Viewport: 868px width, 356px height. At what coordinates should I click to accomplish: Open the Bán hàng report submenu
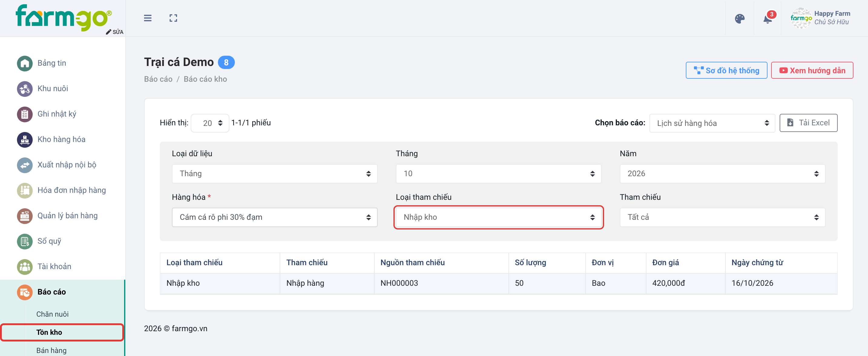(51, 350)
